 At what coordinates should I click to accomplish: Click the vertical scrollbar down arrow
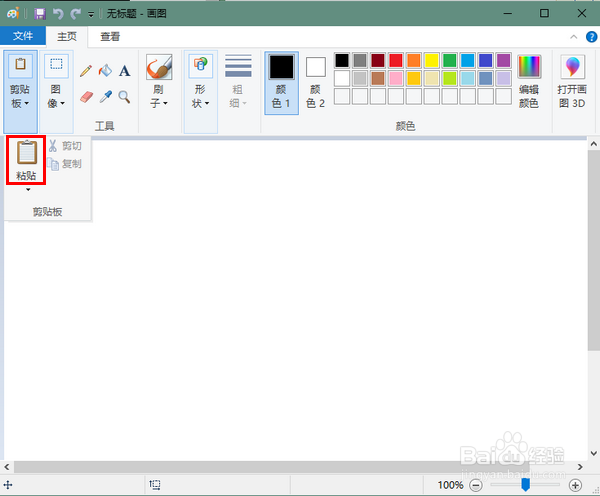(x=593, y=453)
